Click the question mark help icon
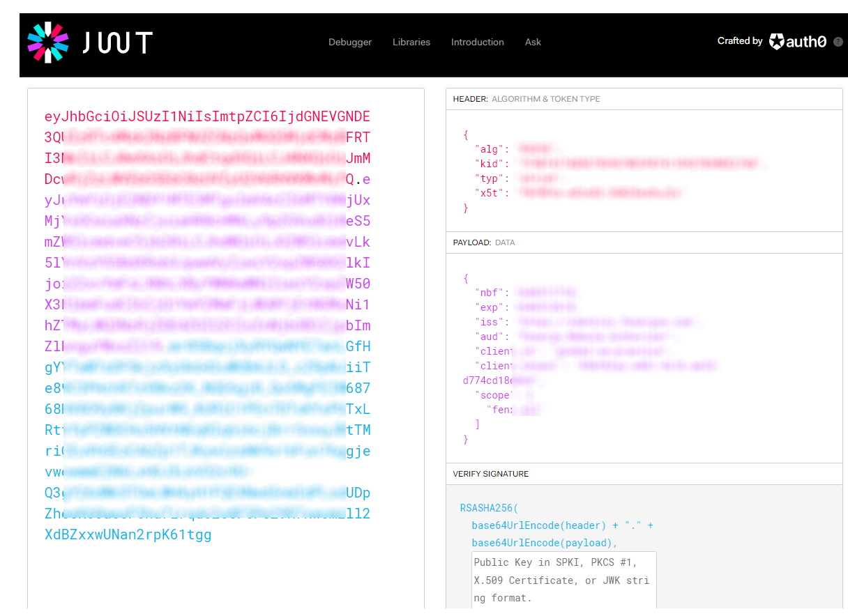 [838, 42]
